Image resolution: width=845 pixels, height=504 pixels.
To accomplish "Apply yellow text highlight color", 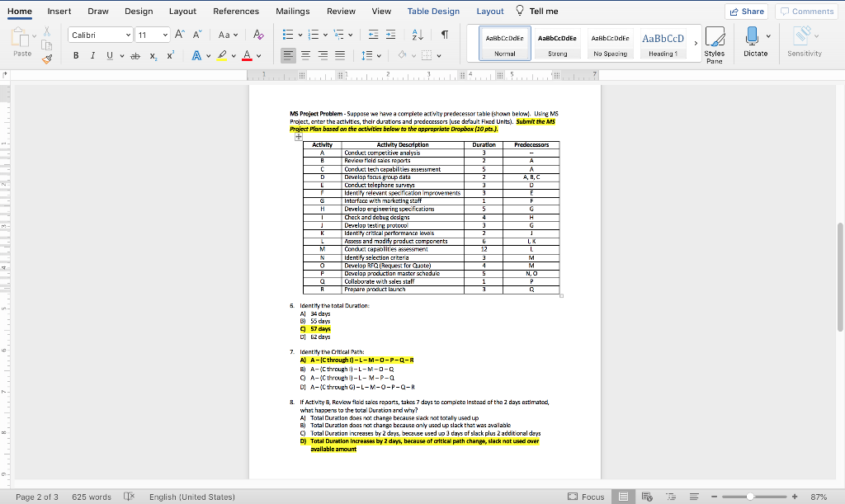I will [223, 55].
